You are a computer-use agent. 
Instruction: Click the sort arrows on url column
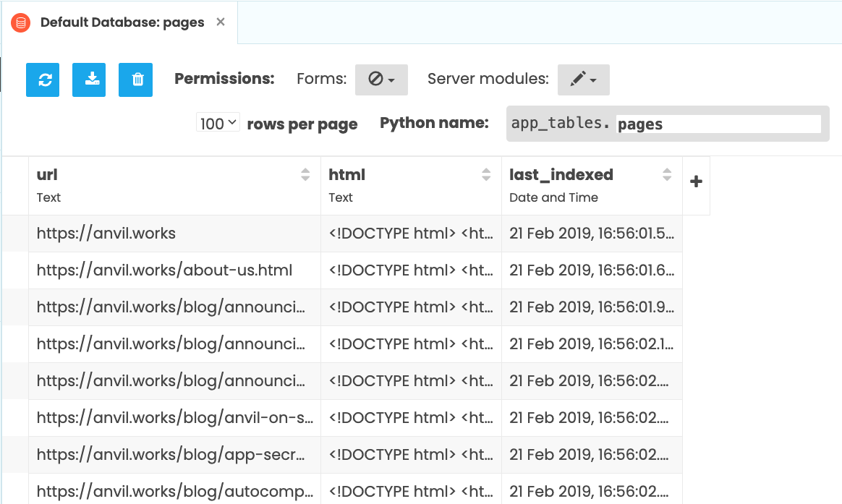pos(305,174)
